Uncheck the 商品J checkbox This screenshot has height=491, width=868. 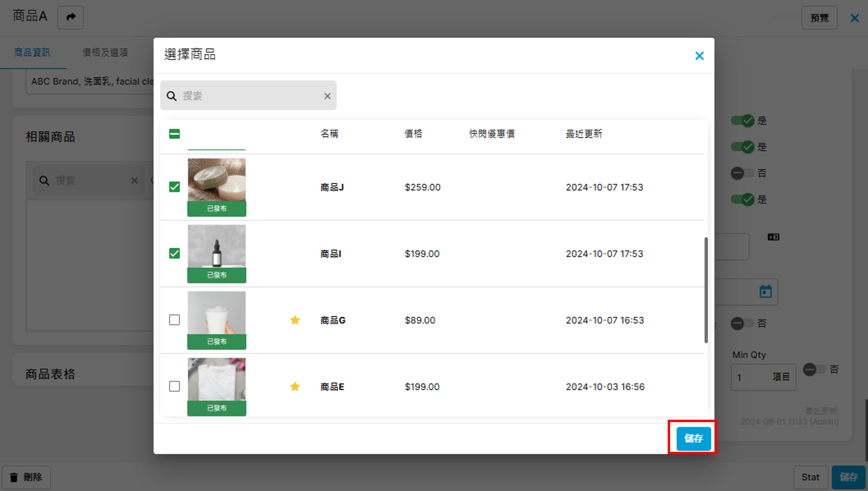coord(174,187)
